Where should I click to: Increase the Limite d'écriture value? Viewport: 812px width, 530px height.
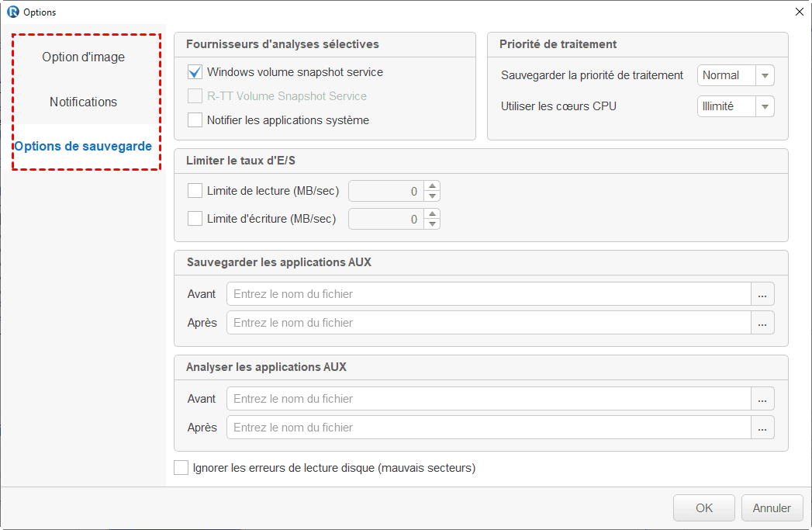click(x=433, y=214)
